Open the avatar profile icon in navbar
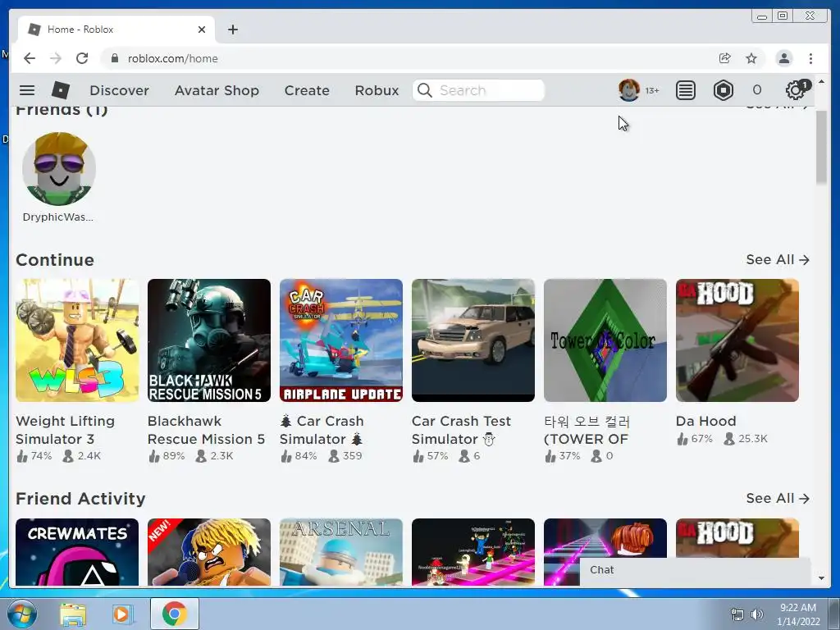840x630 pixels. click(x=629, y=90)
